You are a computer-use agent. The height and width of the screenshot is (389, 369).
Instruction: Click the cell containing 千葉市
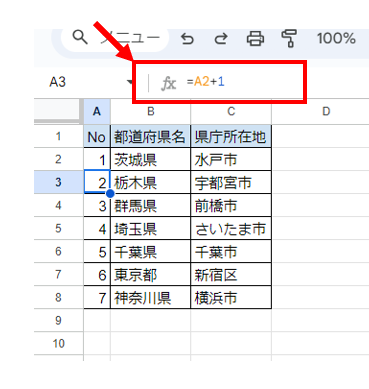tap(231, 251)
